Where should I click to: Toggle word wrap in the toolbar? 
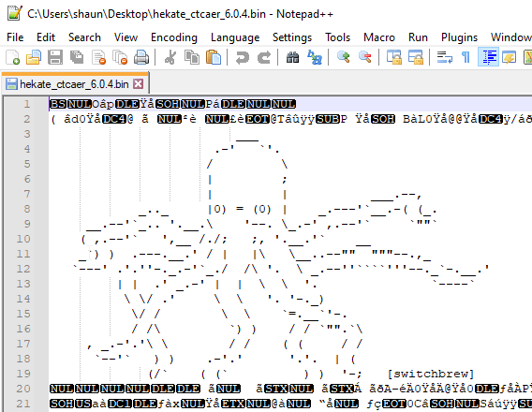pos(445,57)
